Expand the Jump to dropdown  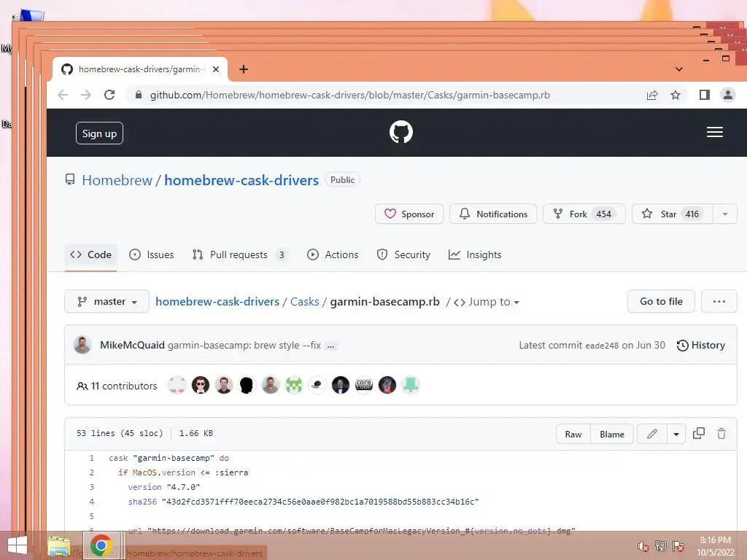click(x=487, y=302)
